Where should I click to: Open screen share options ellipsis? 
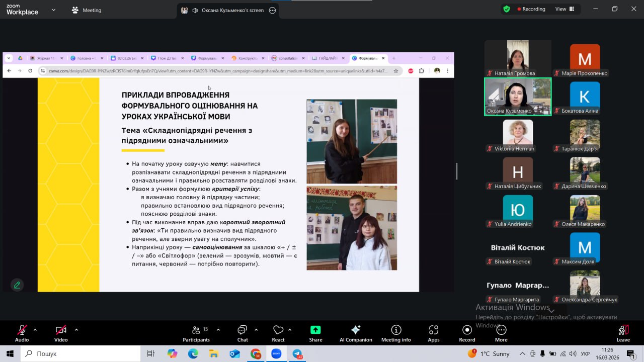click(x=272, y=10)
